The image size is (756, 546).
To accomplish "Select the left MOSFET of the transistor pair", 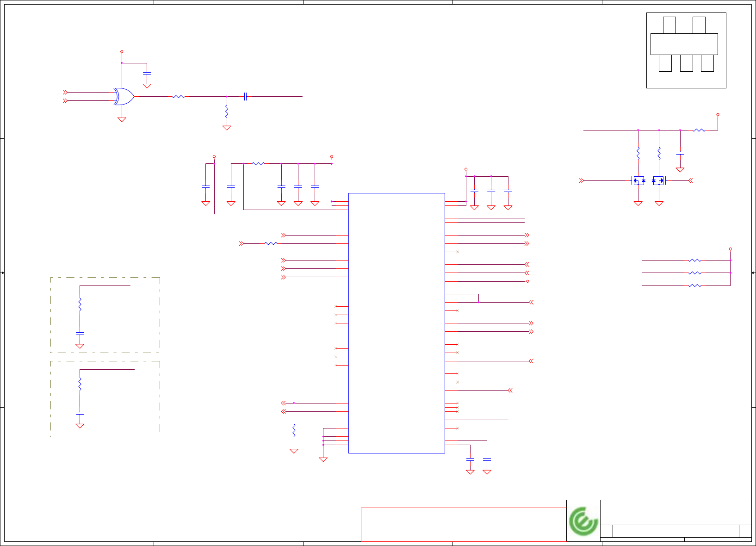I will tap(638, 180).
